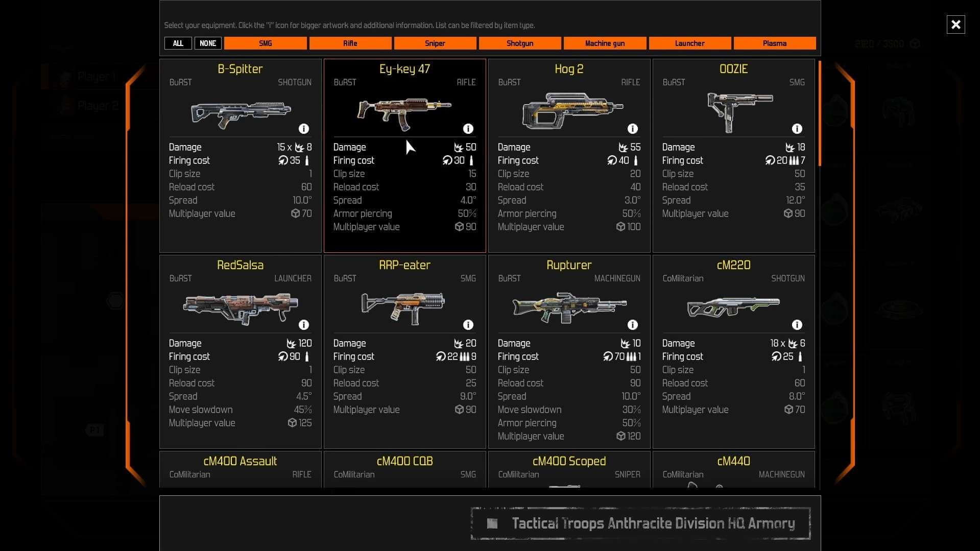This screenshot has width=980, height=551.
Task: Click the equipment list scrollbar
Action: [820, 113]
